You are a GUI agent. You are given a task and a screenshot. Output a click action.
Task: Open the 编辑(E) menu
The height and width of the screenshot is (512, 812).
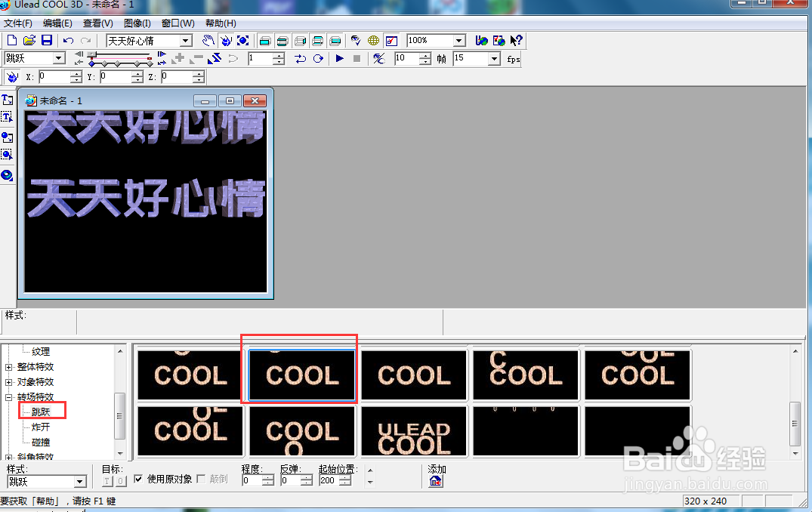pyautogui.click(x=57, y=23)
